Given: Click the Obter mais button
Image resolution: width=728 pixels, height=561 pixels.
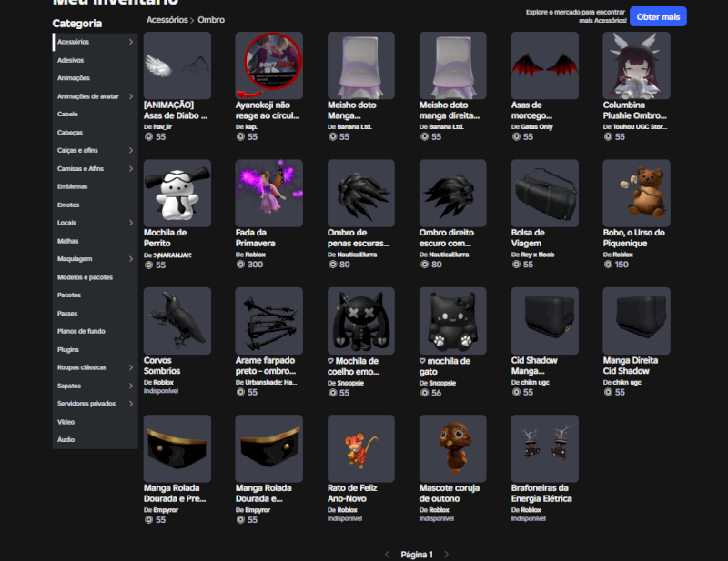Looking at the screenshot, I should click(x=658, y=16).
